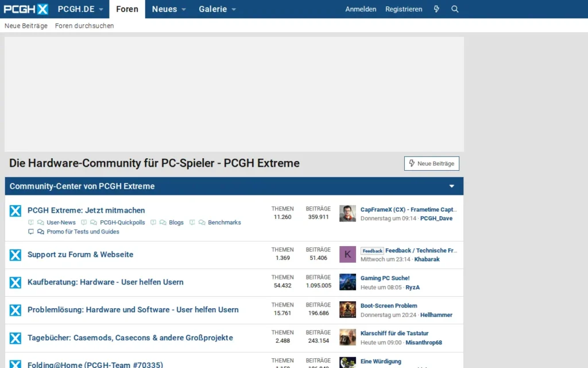Open Problemlösung: Hardware und Software forum

[x=133, y=310]
